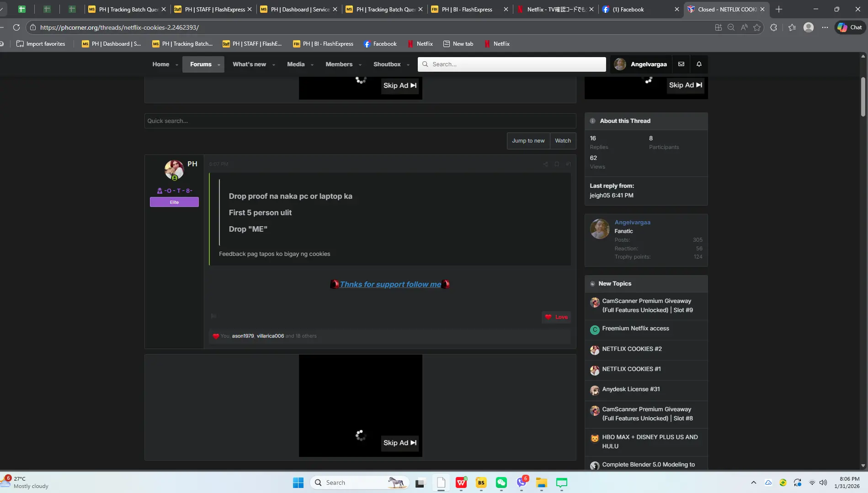Refresh the page with the reload icon
This screenshot has height=493, width=868.
click(16, 27)
